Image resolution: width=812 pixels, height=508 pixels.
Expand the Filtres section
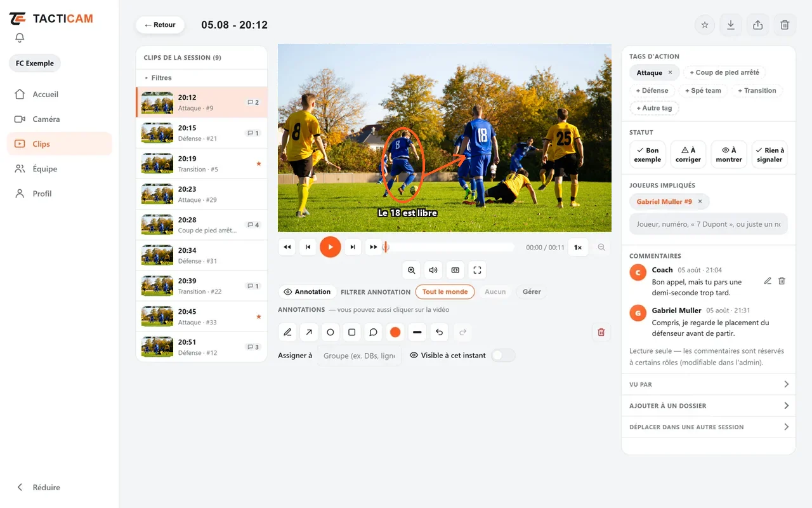pyautogui.click(x=202, y=77)
